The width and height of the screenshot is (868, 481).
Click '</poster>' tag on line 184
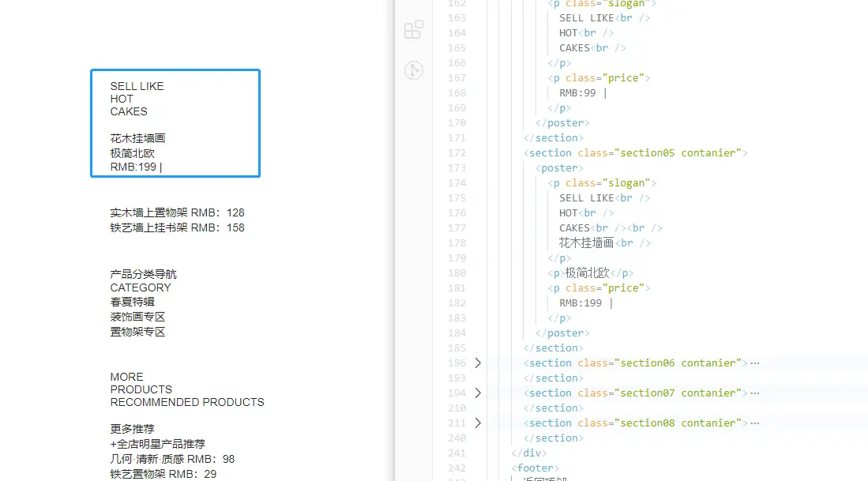[x=562, y=333]
